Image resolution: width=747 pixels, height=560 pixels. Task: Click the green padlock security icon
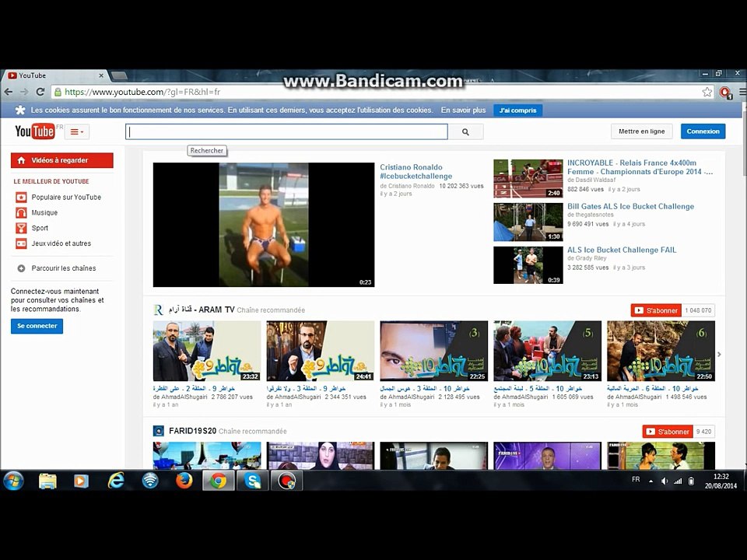[57, 92]
